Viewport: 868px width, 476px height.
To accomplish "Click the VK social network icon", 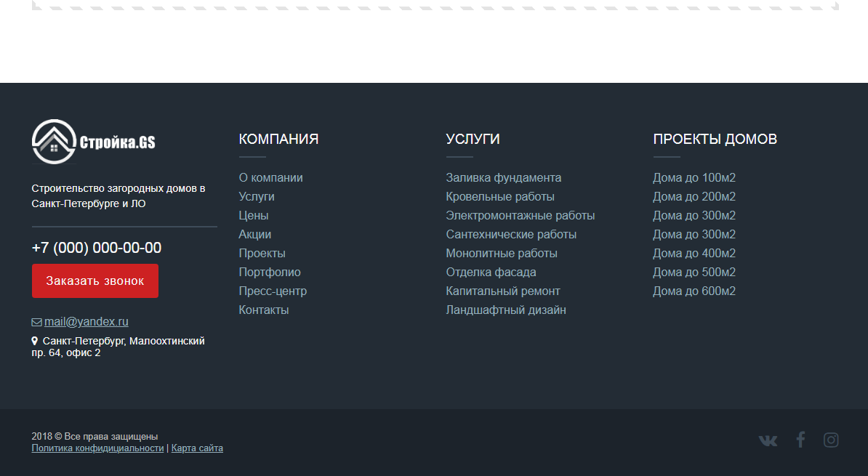I will [x=768, y=440].
